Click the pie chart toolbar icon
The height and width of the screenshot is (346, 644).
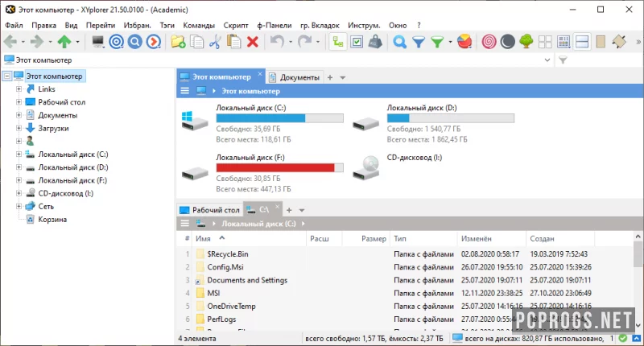coord(464,42)
